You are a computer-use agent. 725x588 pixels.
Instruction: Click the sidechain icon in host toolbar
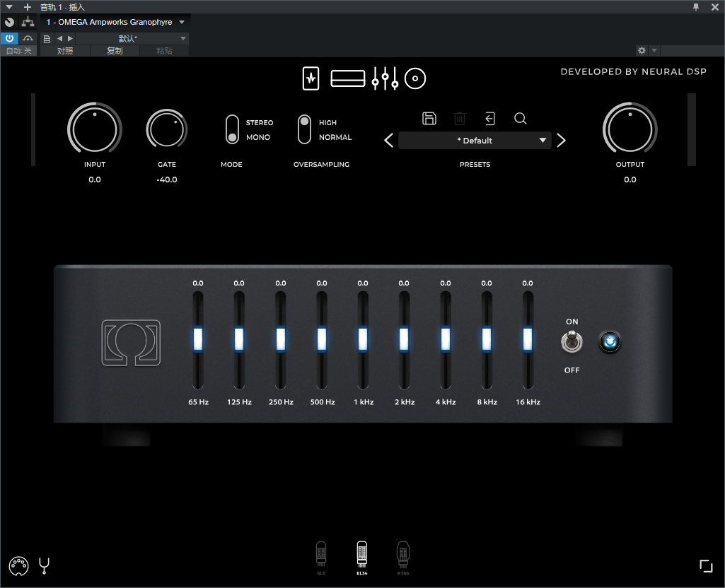coord(28,38)
